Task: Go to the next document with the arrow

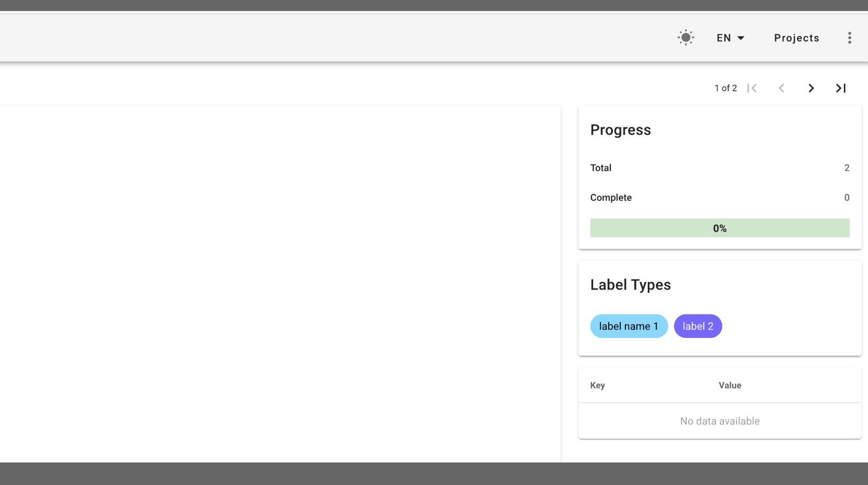Action: pyautogui.click(x=811, y=88)
